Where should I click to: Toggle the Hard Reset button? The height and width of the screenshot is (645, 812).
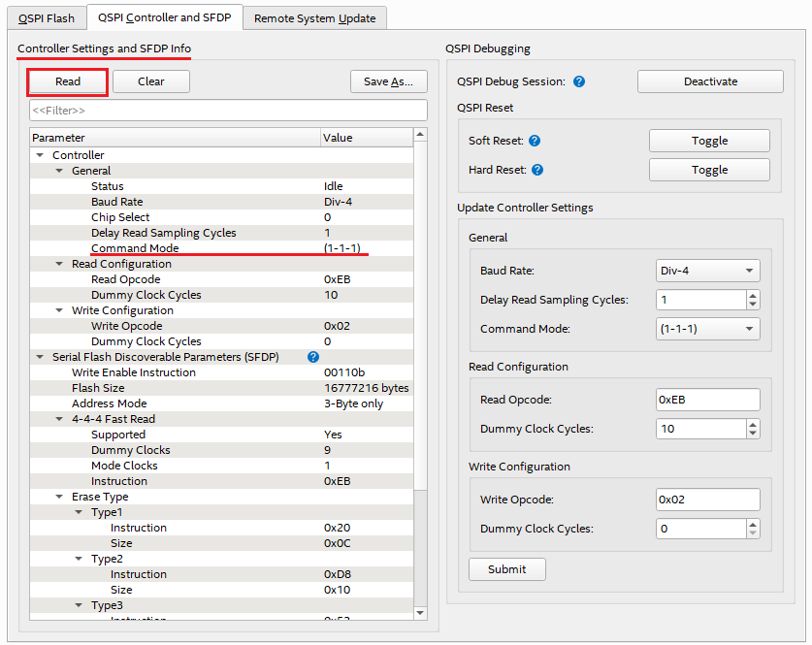(x=709, y=170)
